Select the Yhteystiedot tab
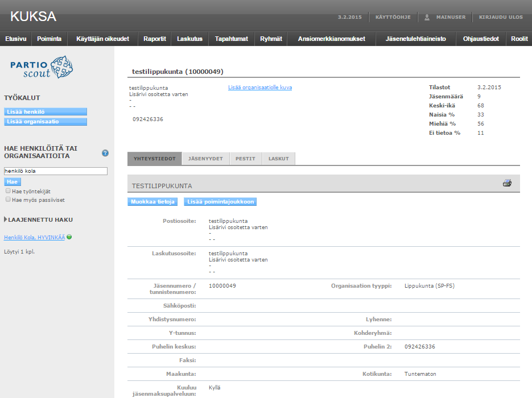The height and width of the screenshot is (398, 532). 154,159
